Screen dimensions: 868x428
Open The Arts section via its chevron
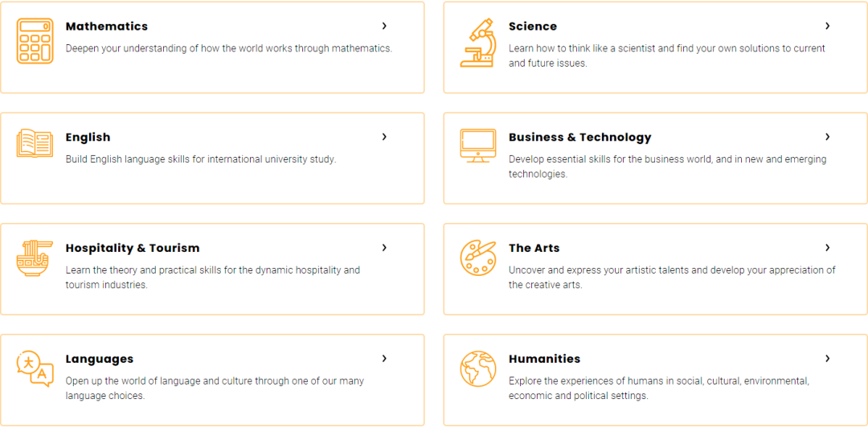coord(828,248)
